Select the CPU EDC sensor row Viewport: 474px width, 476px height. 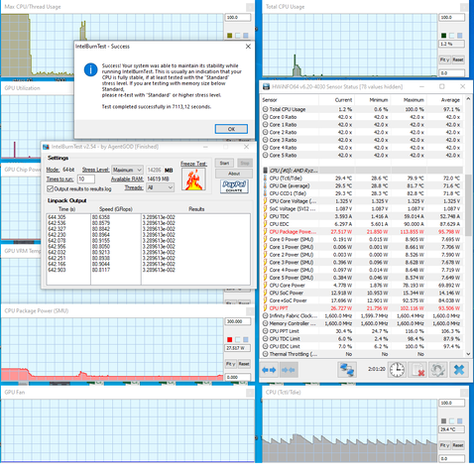(x=362, y=224)
